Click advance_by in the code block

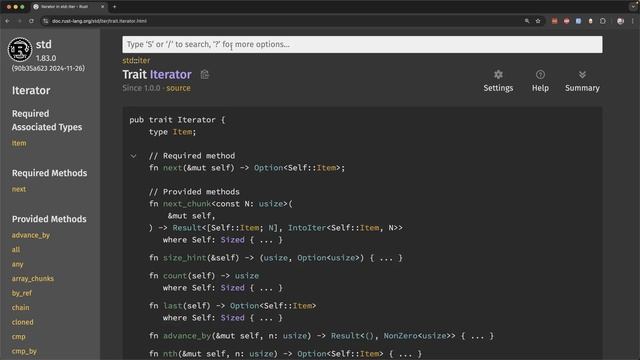[187, 336]
